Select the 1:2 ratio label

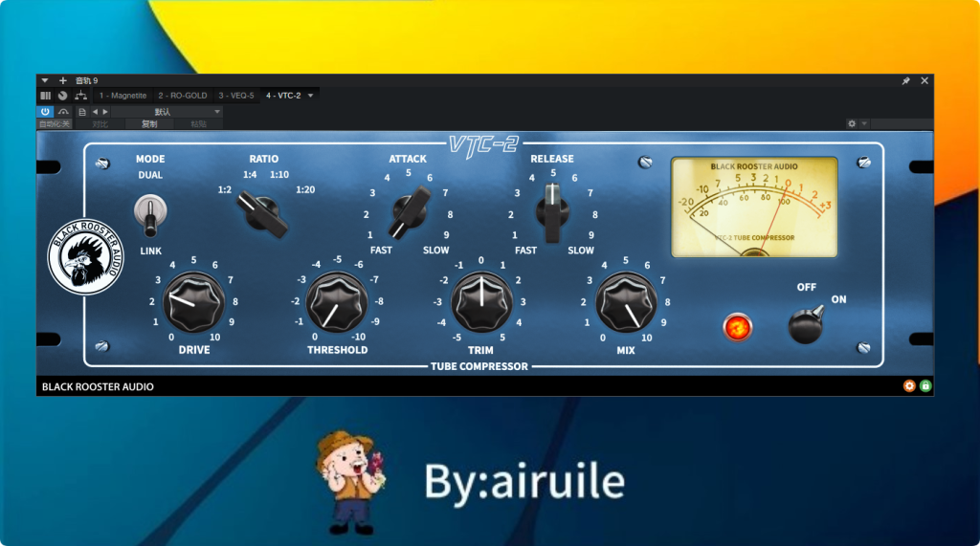tap(224, 189)
